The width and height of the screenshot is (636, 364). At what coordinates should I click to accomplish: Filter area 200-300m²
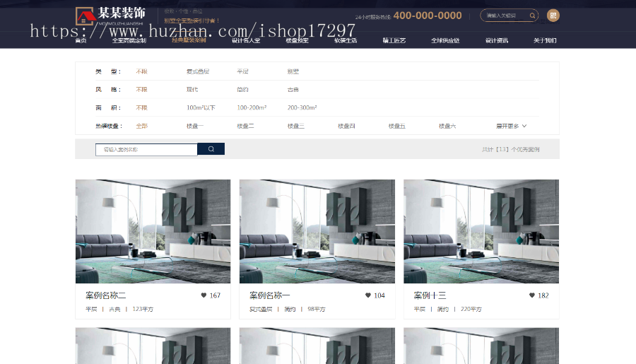pos(302,108)
